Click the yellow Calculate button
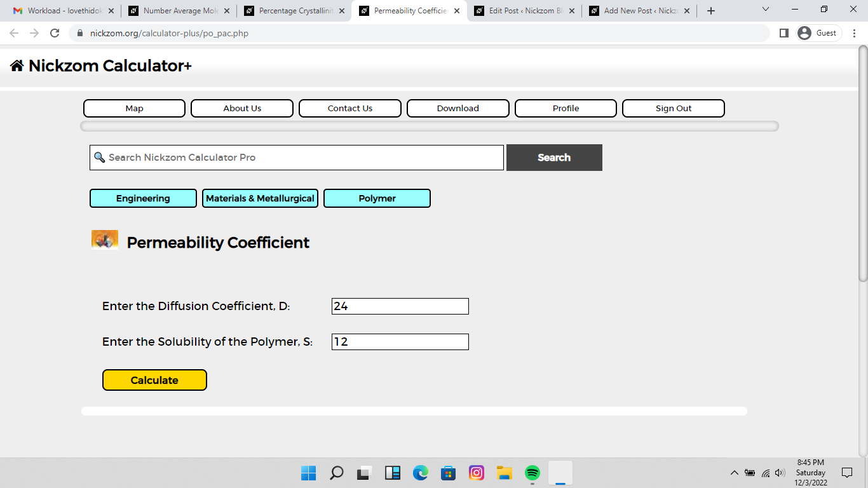The image size is (868, 488). [154, 380]
